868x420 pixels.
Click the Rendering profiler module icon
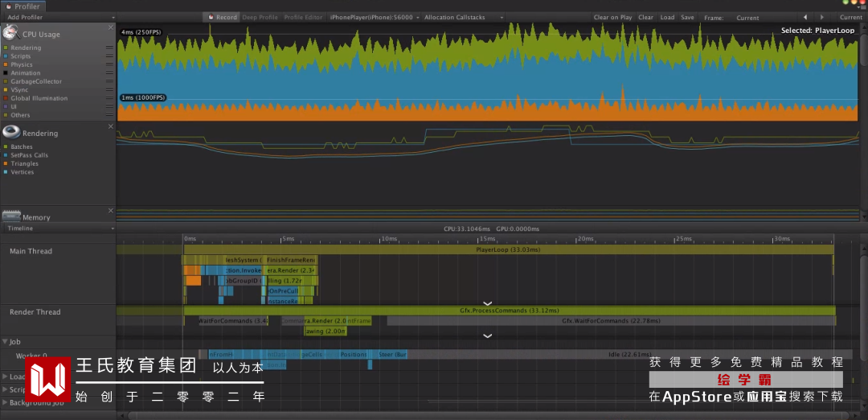click(10, 133)
